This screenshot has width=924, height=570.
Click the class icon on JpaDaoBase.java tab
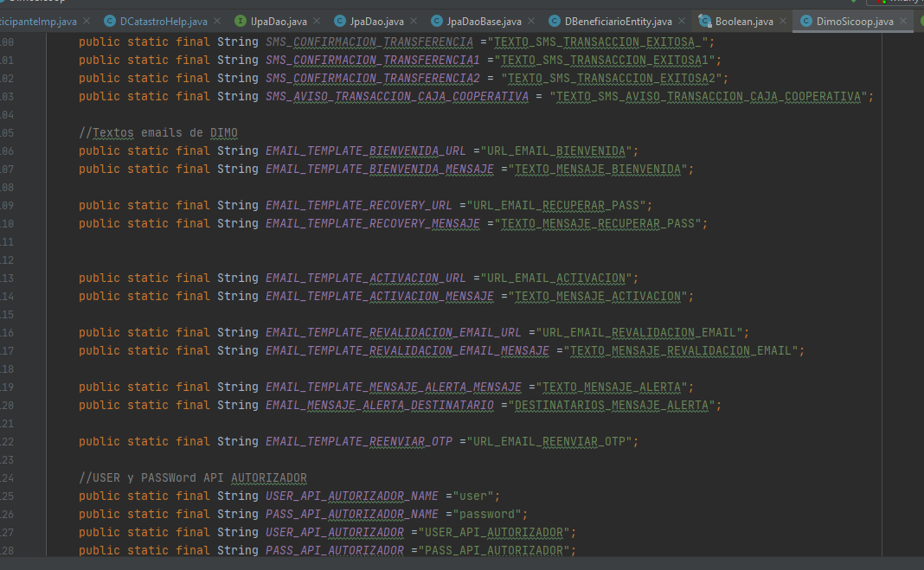(438, 21)
